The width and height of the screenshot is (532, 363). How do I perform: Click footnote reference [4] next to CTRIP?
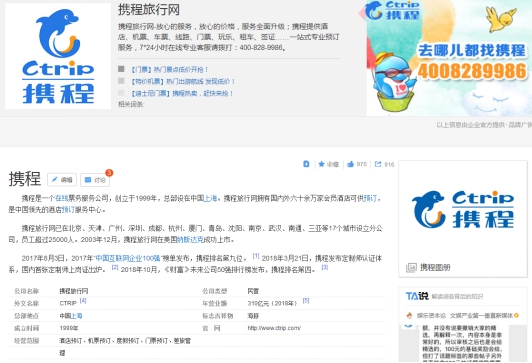tap(83, 301)
